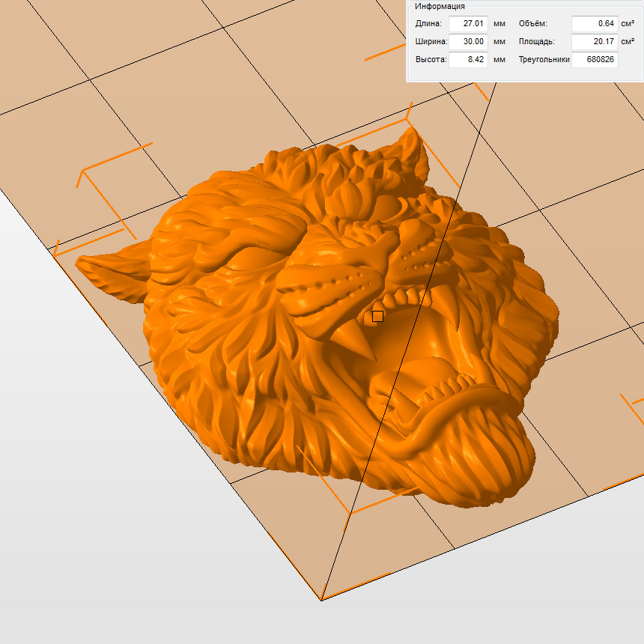Image resolution: width=644 pixels, height=644 pixels.
Task: Select the Высота value field
Action: click(468, 60)
